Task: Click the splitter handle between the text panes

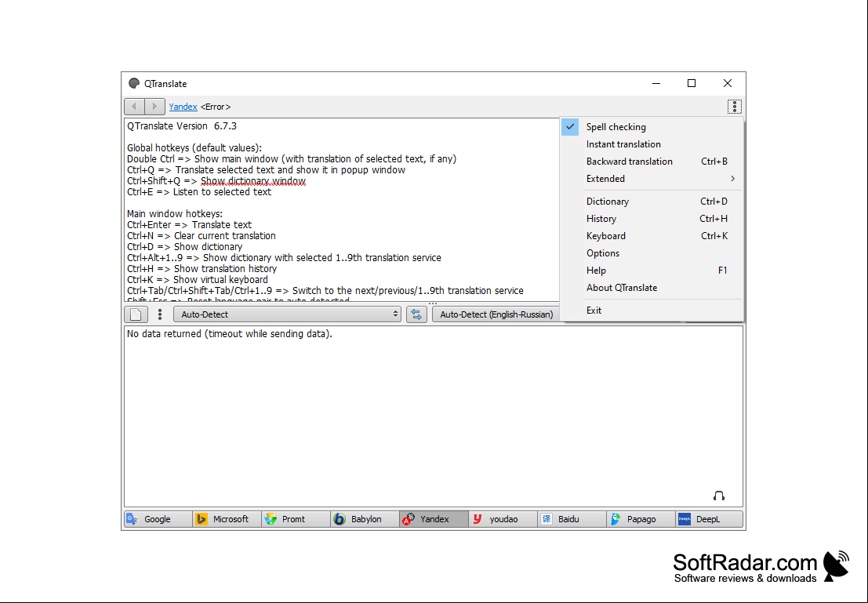Action: [x=432, y=303]
